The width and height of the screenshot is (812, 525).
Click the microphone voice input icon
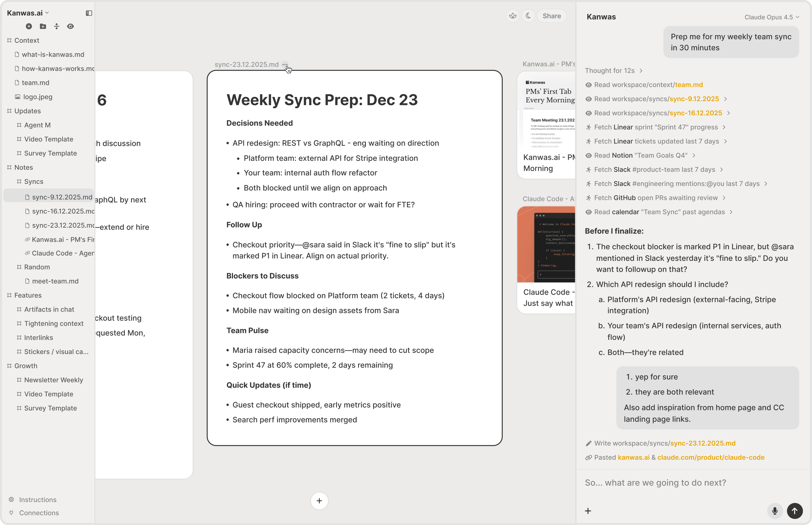[775, 511]
